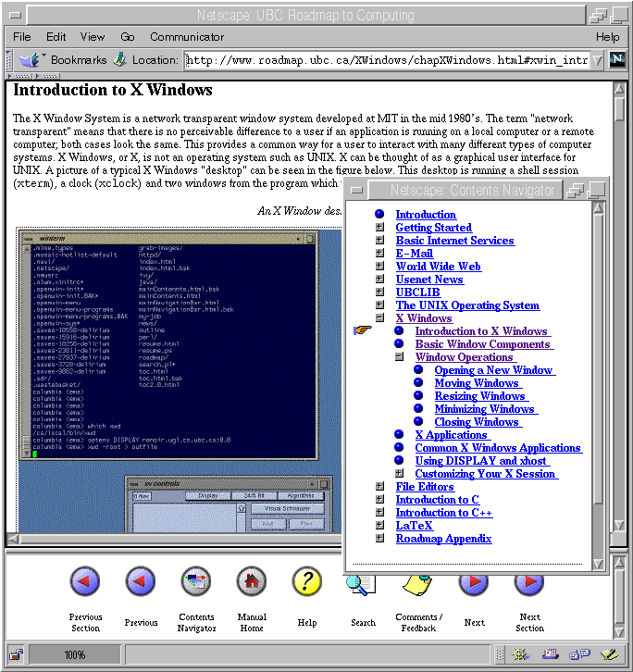Click the Bookmarks icon in location toolbar
Screen dimensions: 633x672
click(31, 60)
